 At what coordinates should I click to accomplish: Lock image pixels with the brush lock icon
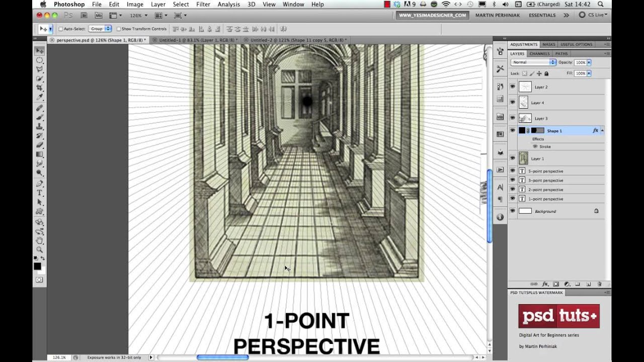point(532,73)
